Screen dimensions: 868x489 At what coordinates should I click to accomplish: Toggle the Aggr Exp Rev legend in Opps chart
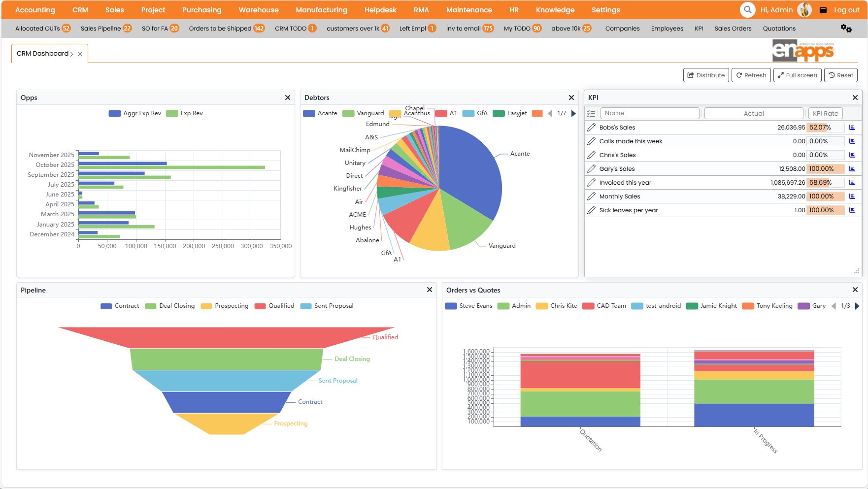134,113
